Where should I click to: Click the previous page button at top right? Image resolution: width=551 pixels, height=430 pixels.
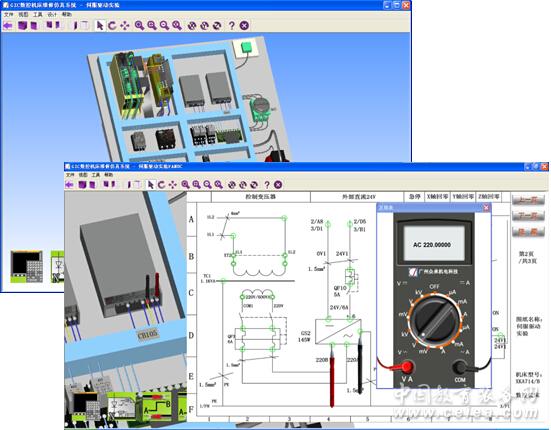[528, 200]
